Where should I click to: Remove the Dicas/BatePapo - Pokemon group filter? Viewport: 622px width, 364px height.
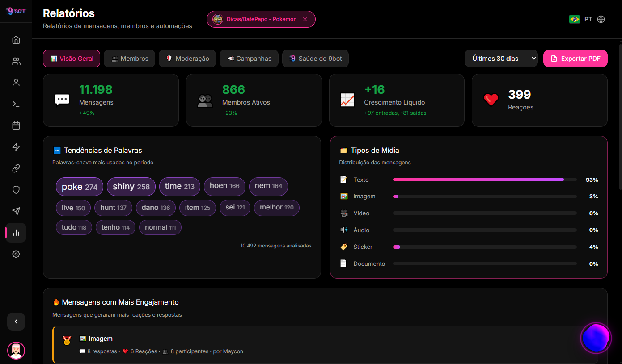point(305,19)
